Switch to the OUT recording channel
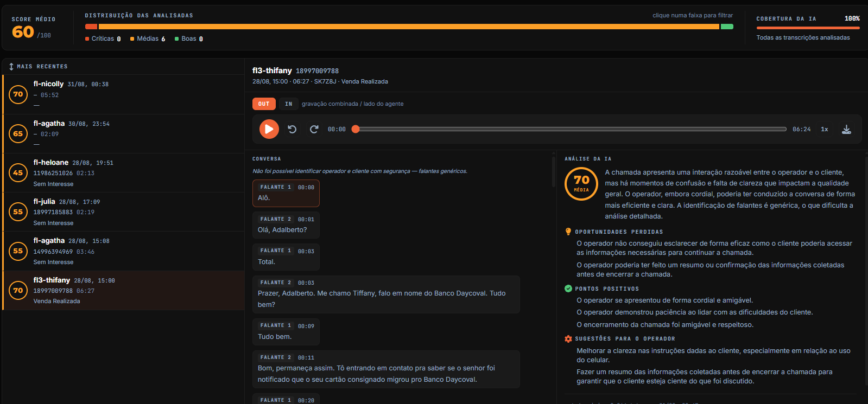The width and height of the screenshot is (868, 404). tap(264, 104)
